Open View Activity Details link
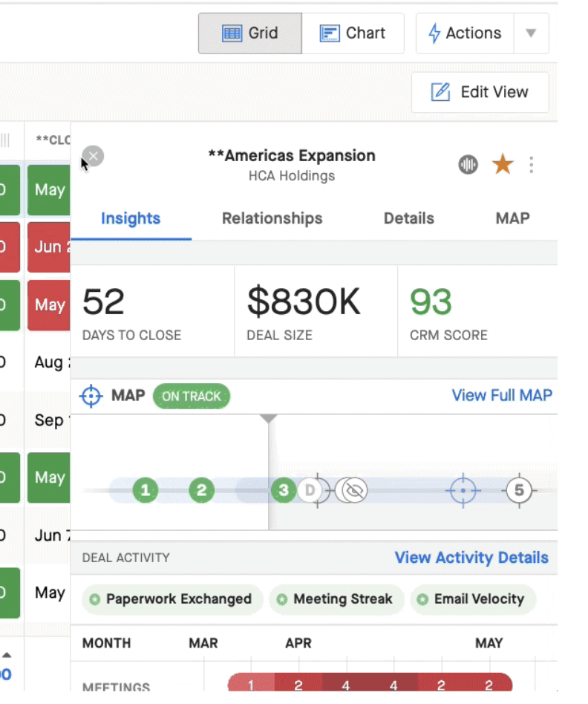588x704 pixels. coord(471,558)
